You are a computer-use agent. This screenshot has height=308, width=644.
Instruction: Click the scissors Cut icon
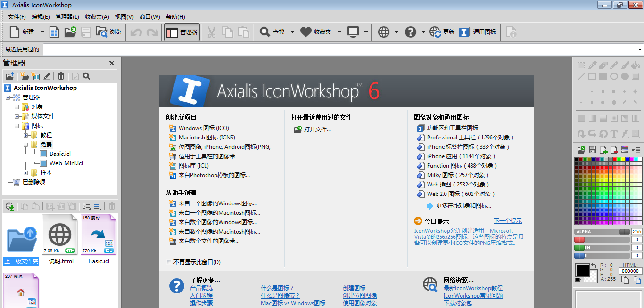[211, 32]
